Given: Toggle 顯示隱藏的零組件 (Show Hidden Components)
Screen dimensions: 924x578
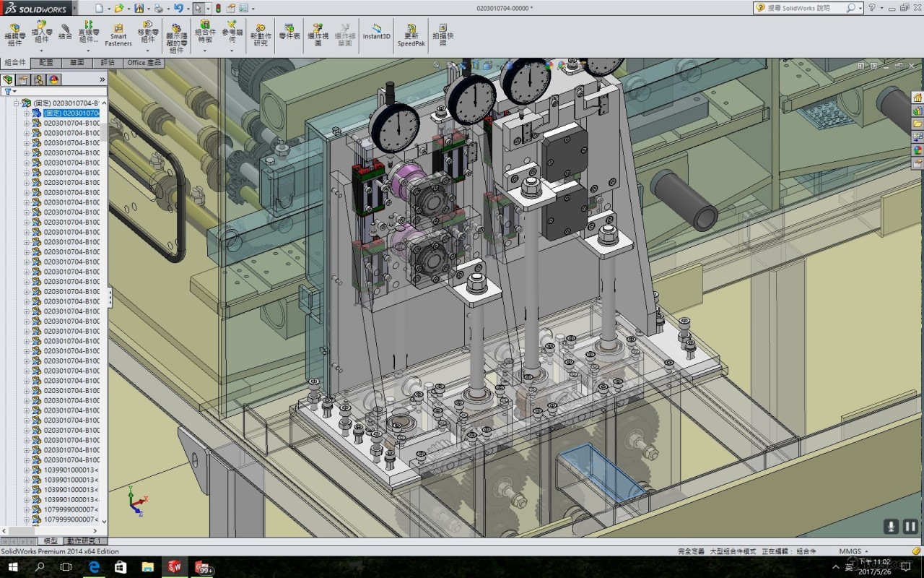Looking at the screenshot, I should 176,38.
